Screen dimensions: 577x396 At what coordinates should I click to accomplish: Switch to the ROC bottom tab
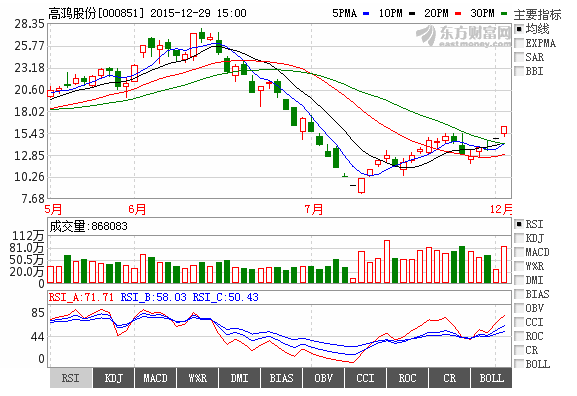click(407, 378)
